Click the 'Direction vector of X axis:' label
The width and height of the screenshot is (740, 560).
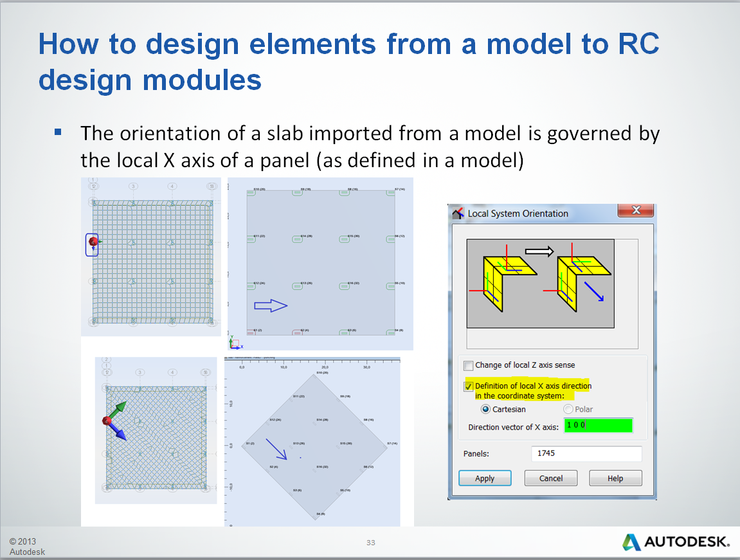514,427
